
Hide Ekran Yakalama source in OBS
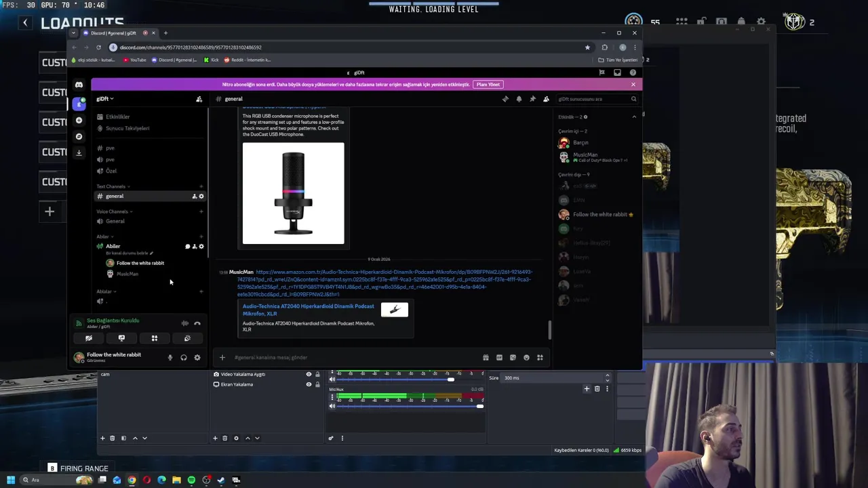coord(309,384)
